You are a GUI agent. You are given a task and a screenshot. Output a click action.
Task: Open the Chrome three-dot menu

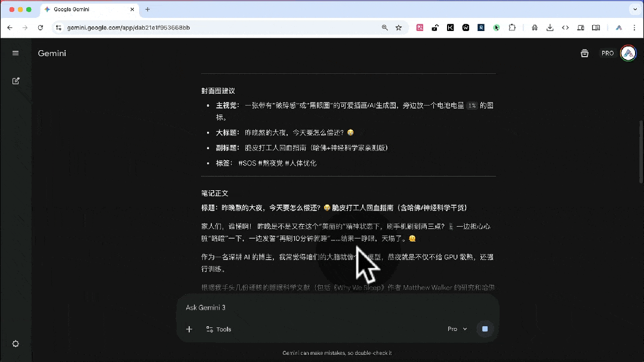pos(634,27)
